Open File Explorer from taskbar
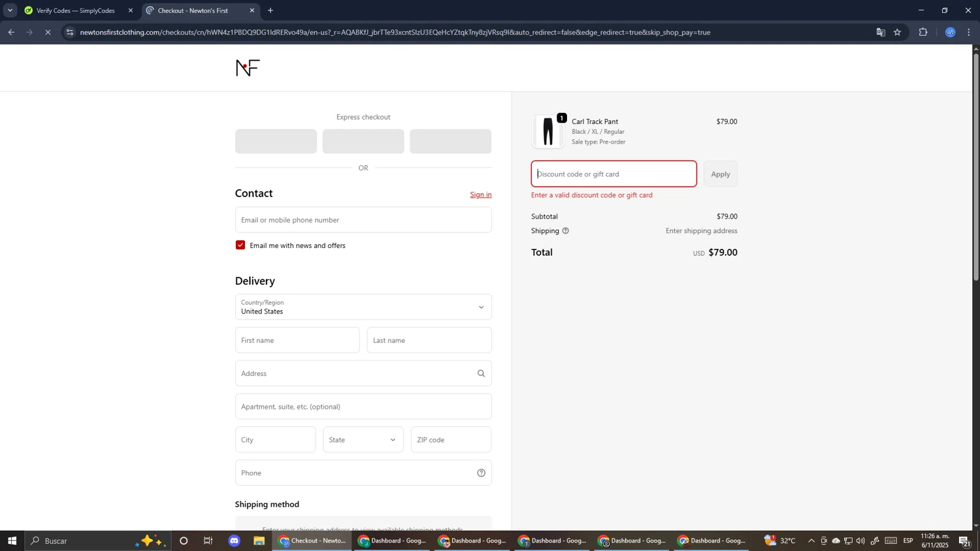 click(259, 541)
